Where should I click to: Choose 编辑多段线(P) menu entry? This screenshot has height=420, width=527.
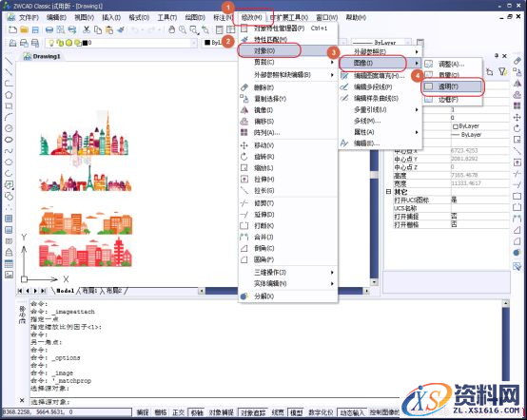click(381, 87)
